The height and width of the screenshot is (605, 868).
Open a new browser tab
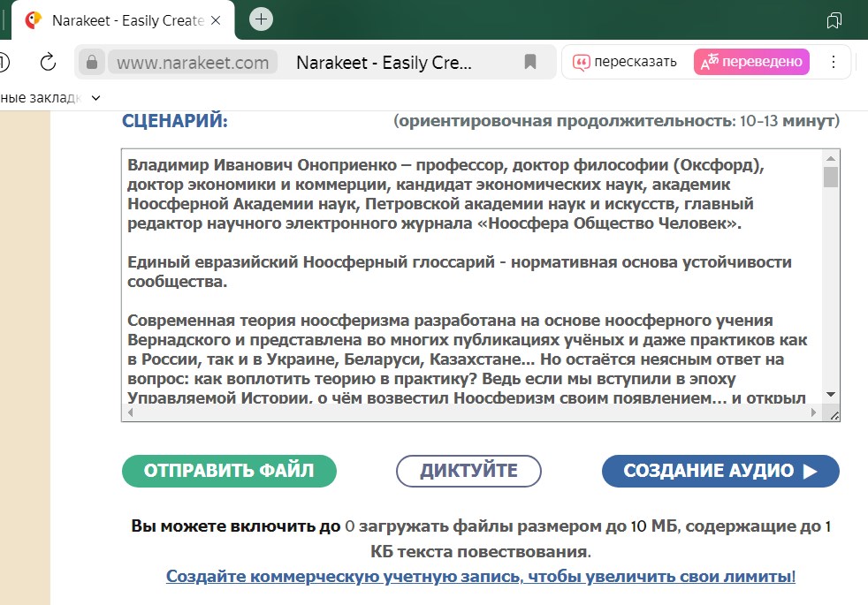click(261, 19)
